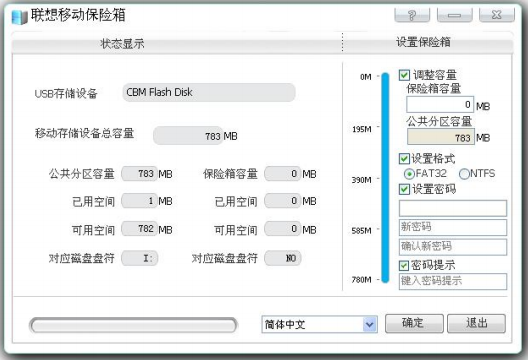Focus the 确认新密码 input field
Image resolution: width=528 pixels, height=360 pixels.
coord(453,247)
